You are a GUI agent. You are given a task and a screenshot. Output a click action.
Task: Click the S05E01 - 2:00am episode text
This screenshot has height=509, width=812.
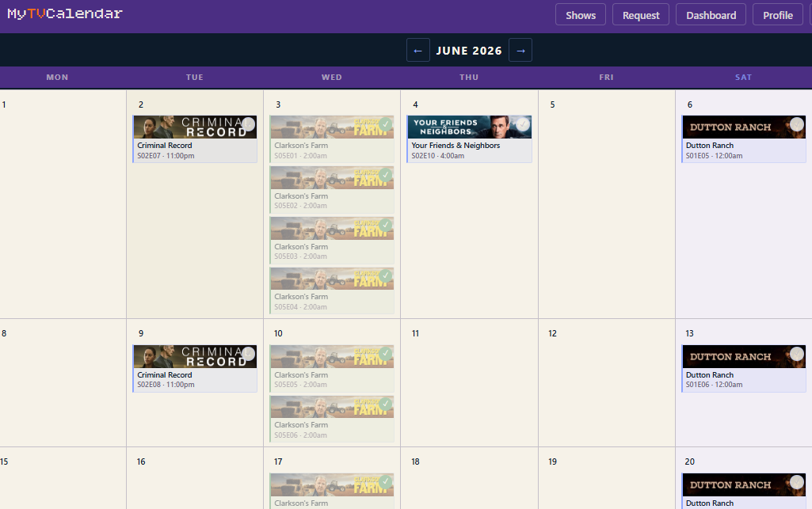(x=300, y=156)
